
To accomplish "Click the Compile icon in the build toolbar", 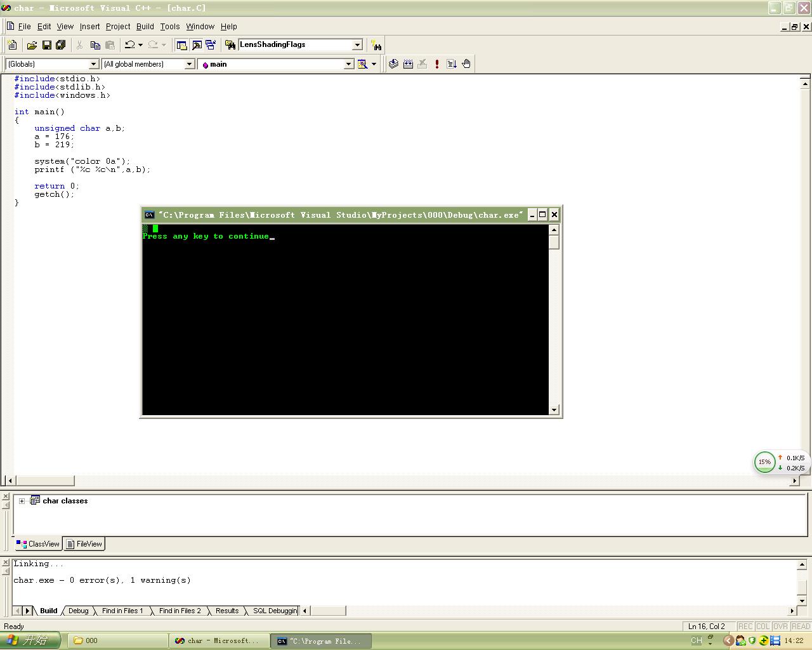I will click(x=394, y=64).
